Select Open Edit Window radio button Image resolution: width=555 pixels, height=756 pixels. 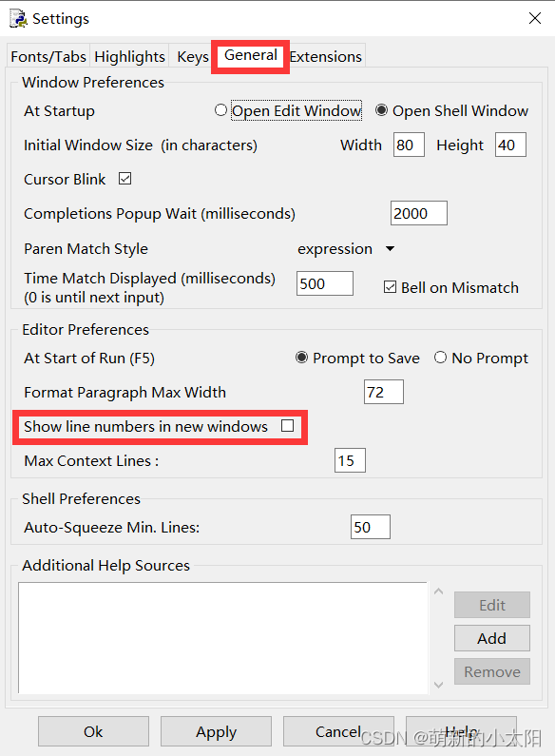[220, 110]
